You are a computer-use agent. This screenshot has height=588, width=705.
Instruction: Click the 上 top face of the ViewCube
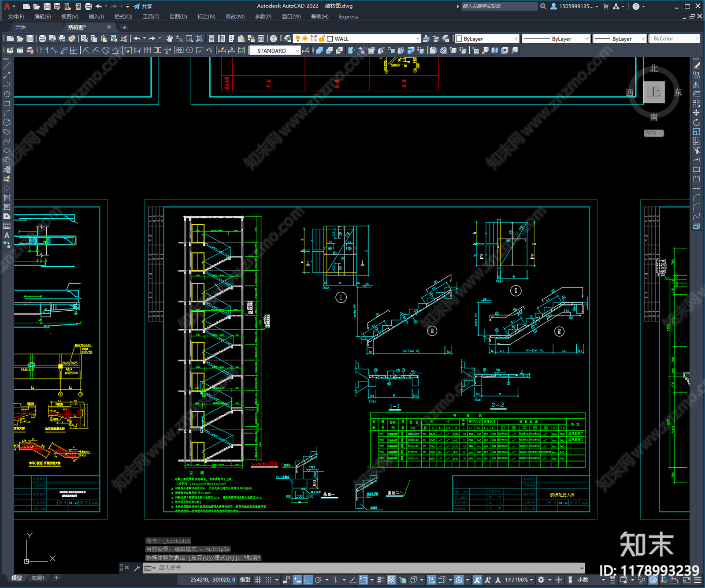point(654,92)
